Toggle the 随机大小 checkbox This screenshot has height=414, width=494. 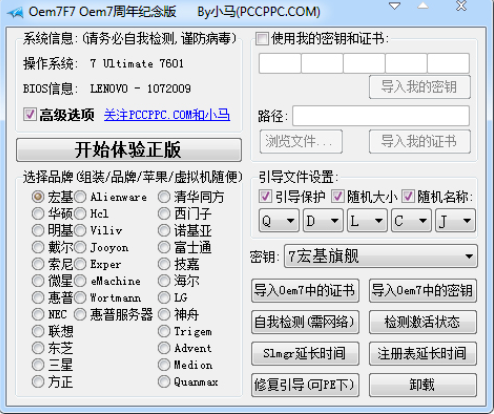[x=337, y=196]
